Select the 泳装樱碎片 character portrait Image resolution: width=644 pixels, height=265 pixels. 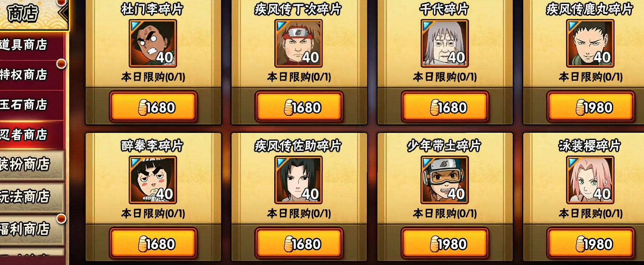pyautogui.click(x=590, y=180)
